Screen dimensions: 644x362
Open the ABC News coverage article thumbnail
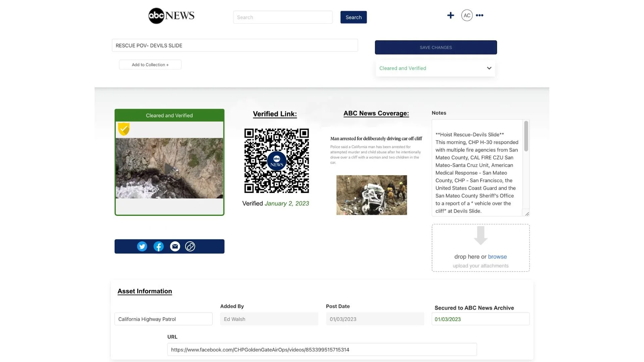(x=371, y=195)
